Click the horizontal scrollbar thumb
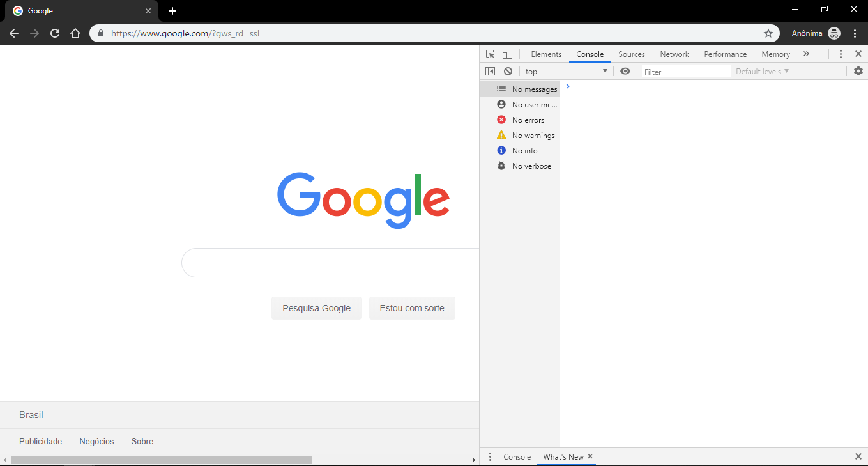Image resolution: width=868 pixels, height=466 pixels. point(161,460)
